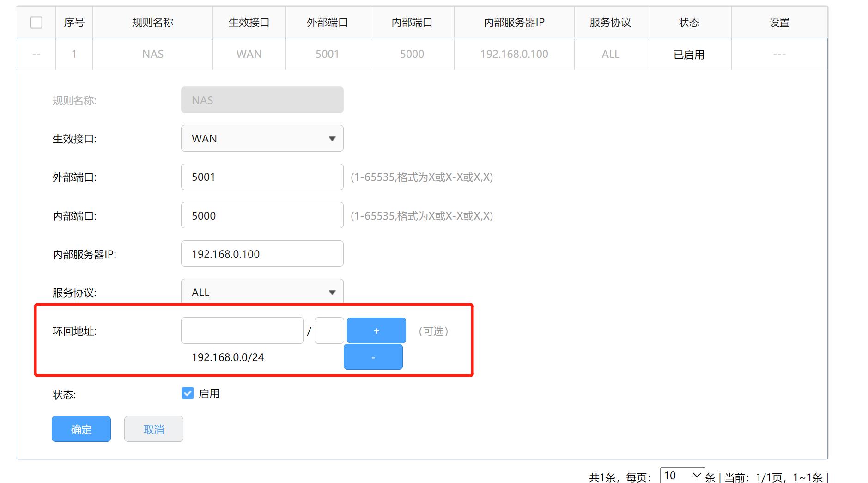The width and height of the screenshot is (868, 483).
Task: Click the 状态 column header
Action: [689, 22]
